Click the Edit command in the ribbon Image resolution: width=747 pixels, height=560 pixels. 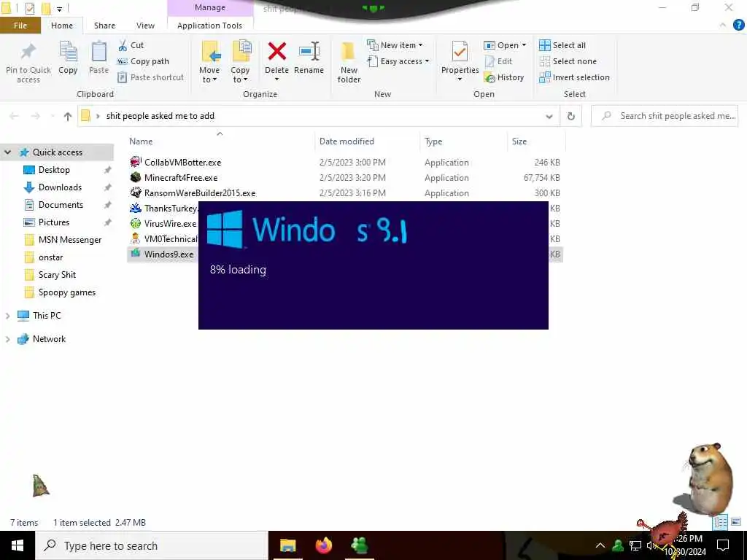498,61
